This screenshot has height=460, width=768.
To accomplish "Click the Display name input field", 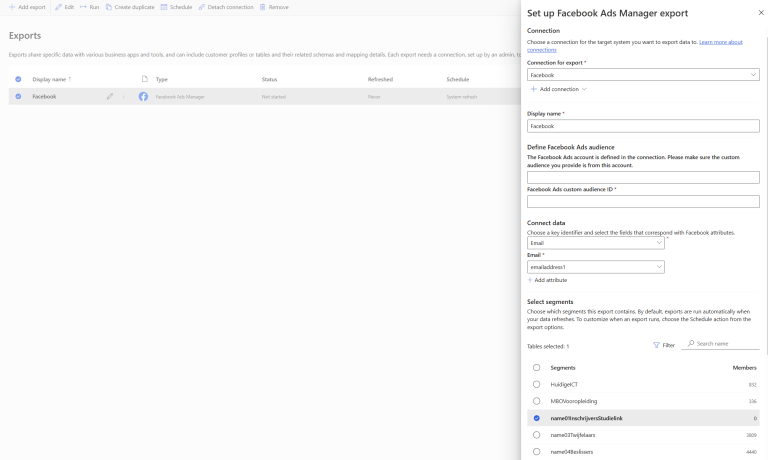I will click(643, 126).
